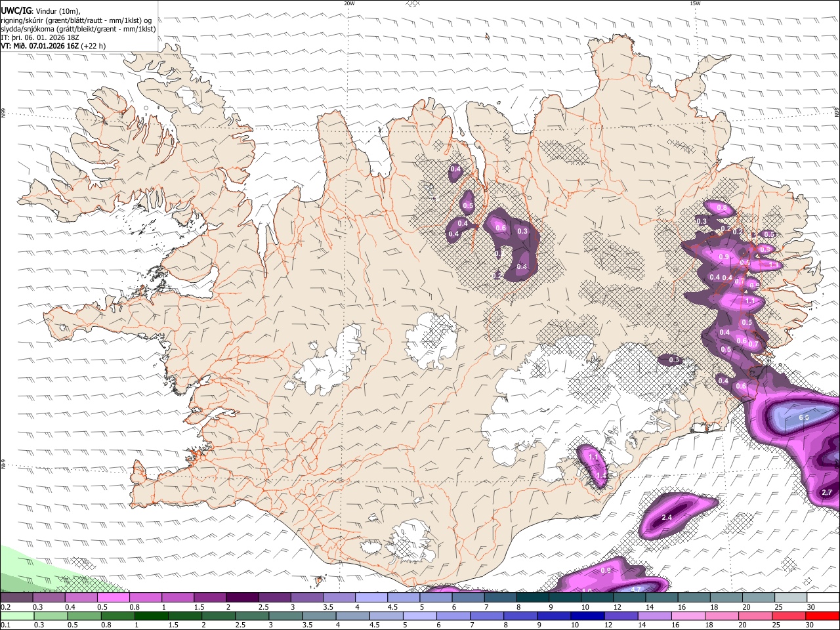Click the '1.4' precipitation value label
Screen dimensions: 840x630
click(x=601, y=475)
